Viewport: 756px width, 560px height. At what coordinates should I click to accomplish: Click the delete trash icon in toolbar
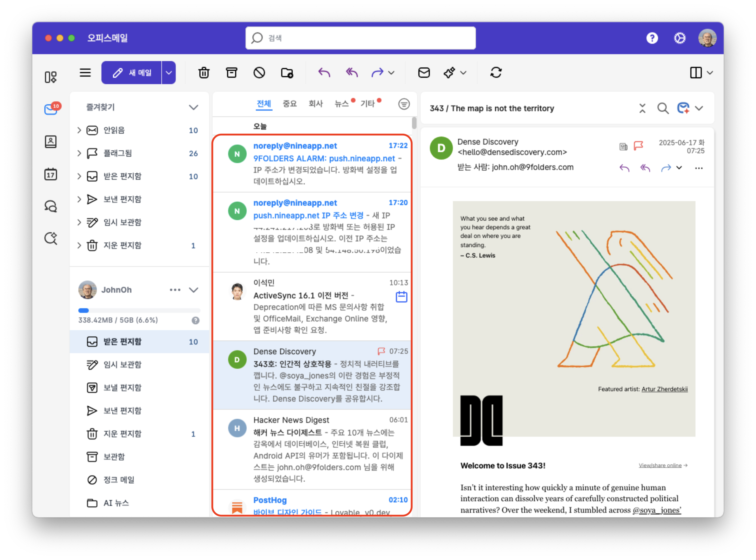click(204, 73)
